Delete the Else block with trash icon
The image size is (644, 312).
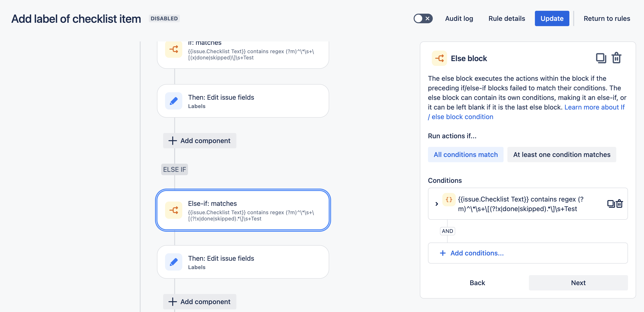click(x=616, y=58)
